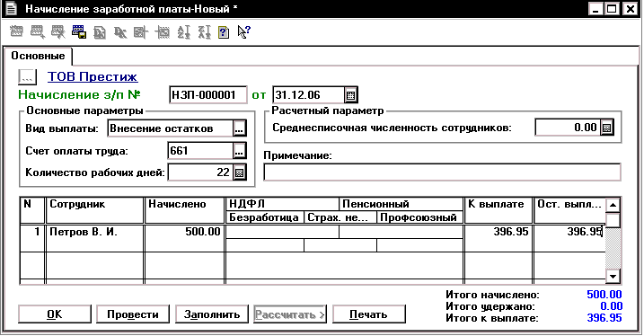Click the average headcount field 0.00

[568, 128]
